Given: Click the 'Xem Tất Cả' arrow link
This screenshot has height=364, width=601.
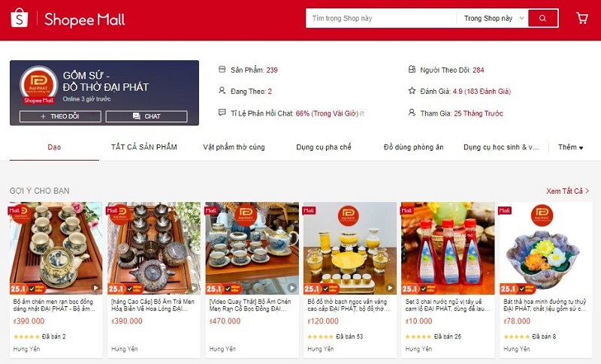Looking at the screenshot, I should 568,191.
